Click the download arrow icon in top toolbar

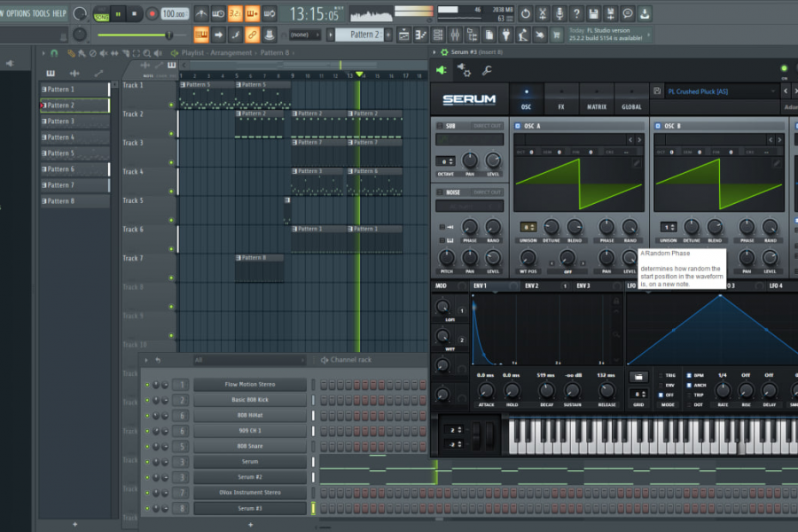(645, 14)
